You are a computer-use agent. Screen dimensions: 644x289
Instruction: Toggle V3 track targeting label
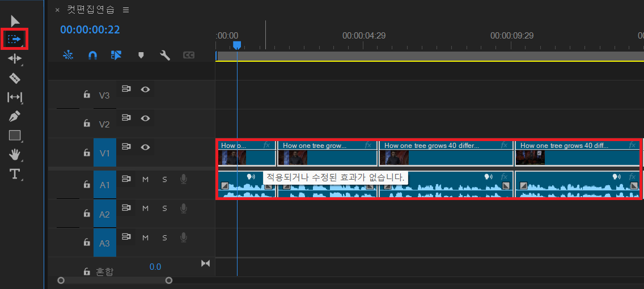coord(105,95)
